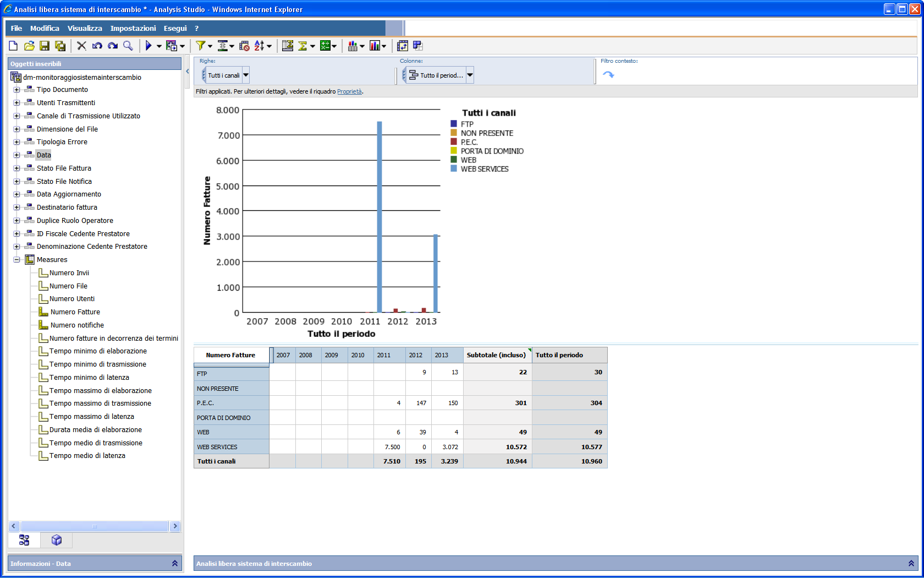The height and width of the screenshot is (578, 924).
Task: Collapse the Measures folder
Action: (x=16, y=260)
